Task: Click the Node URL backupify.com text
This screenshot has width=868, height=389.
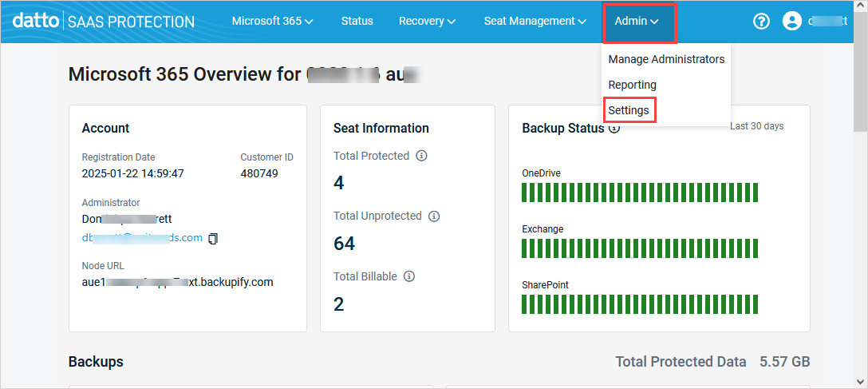Action: click(x=178, y=282)
